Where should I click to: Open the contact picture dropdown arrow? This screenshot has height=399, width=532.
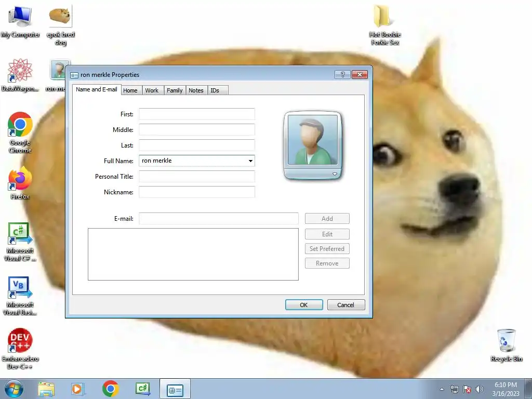pos(335,174)
